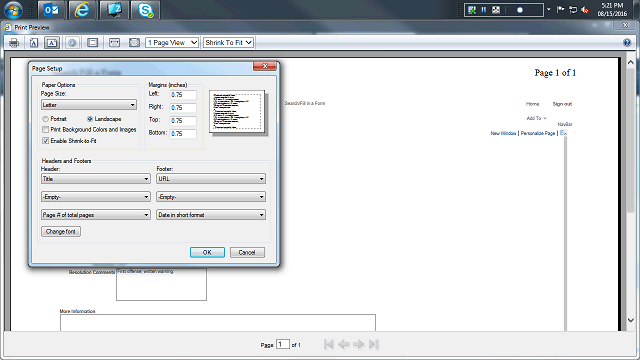Image resolution: width=640 pixels, height=360 pixels.
Task: Open the Footer URL dropdown
Action: 211,179
